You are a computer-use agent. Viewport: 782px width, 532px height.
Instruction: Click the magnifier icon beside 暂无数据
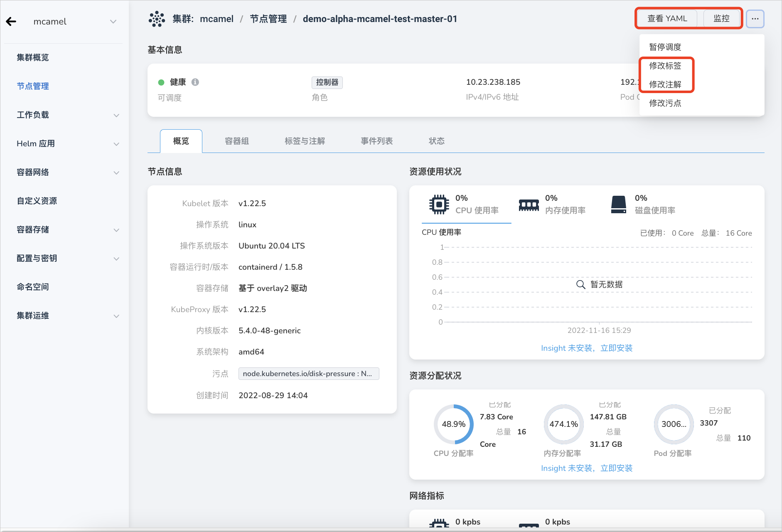pyautogui.click(x=580, y=284)
